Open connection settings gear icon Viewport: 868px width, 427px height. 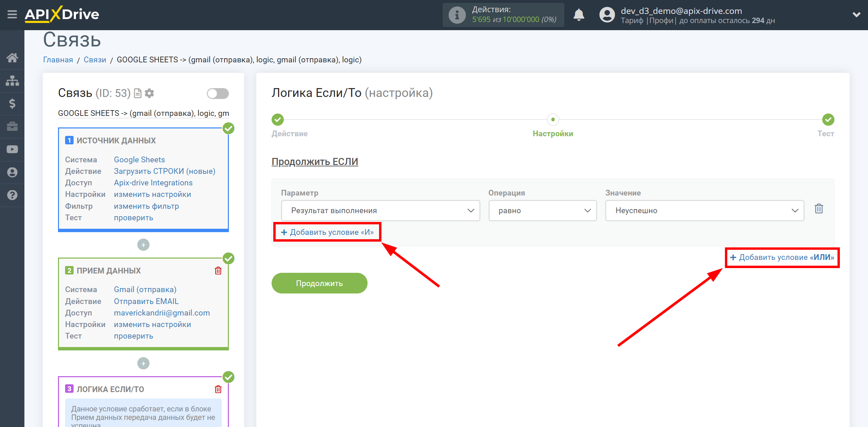[x=149, y=93]
